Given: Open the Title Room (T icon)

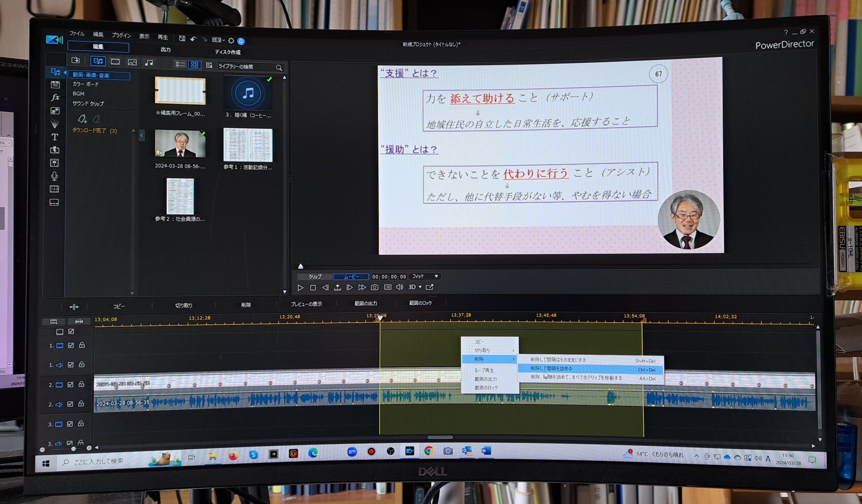Looking at the screenshot, I should pyautogui.click(x=55, y=137).
